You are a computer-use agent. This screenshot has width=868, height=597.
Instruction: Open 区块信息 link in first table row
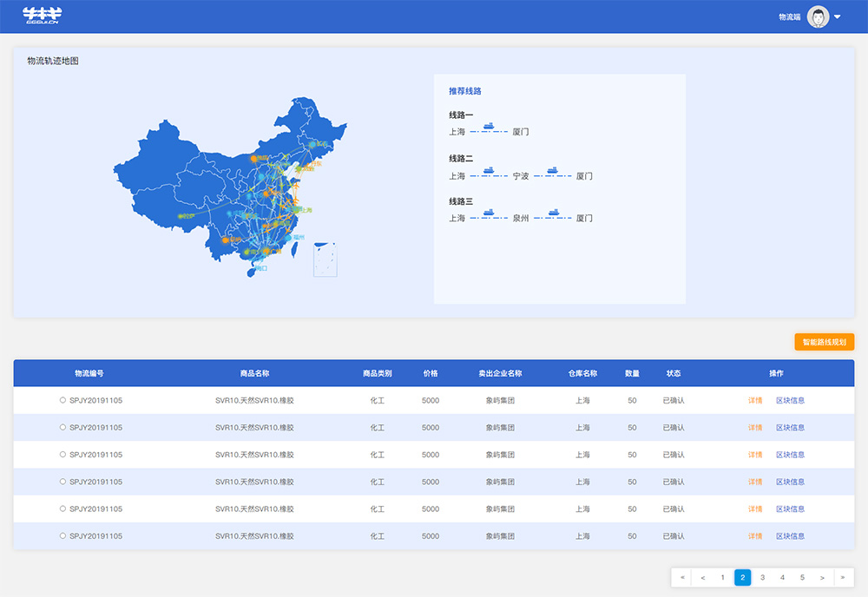pyautogui.click(x=790, y=401)
